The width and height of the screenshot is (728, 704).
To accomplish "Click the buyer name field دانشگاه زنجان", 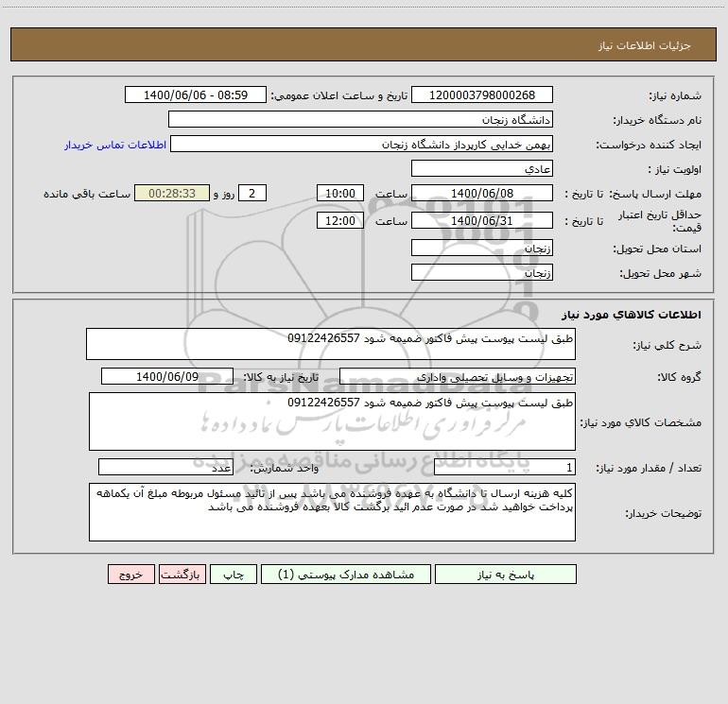I will 360,119.
